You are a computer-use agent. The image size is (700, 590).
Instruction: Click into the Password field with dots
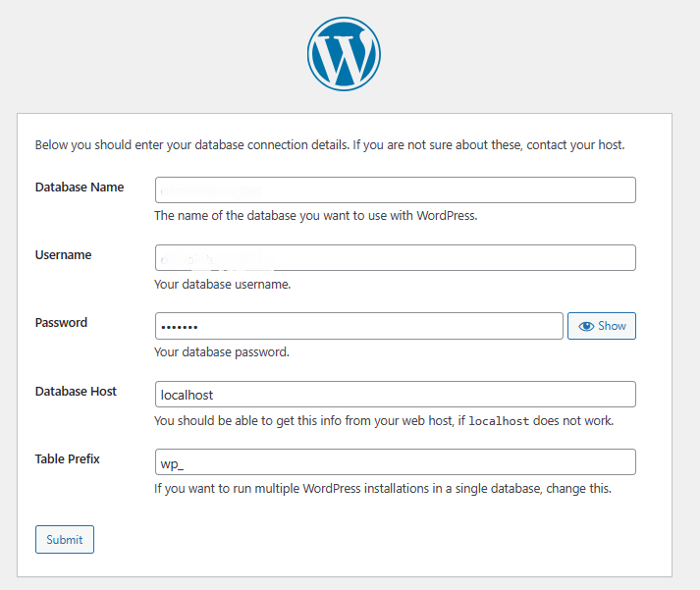[x=359, y=326]
